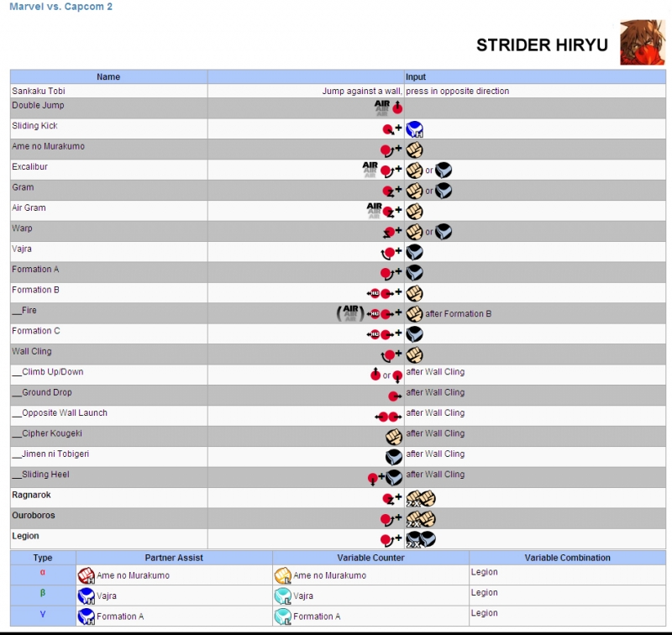This screenshot has width=672, height=635.
Task: Click the forward direction icon in Ground Drop row
Action: coord(395,396)
